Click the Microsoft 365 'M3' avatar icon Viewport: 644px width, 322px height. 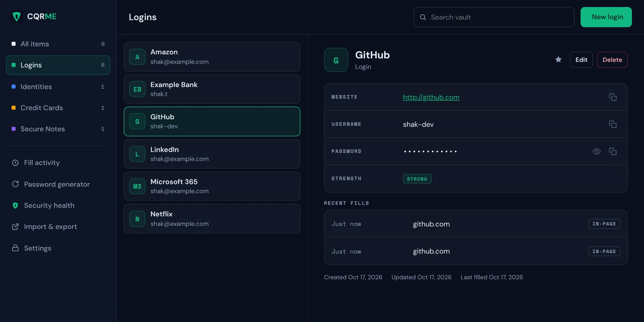click(x=137, y=186)
